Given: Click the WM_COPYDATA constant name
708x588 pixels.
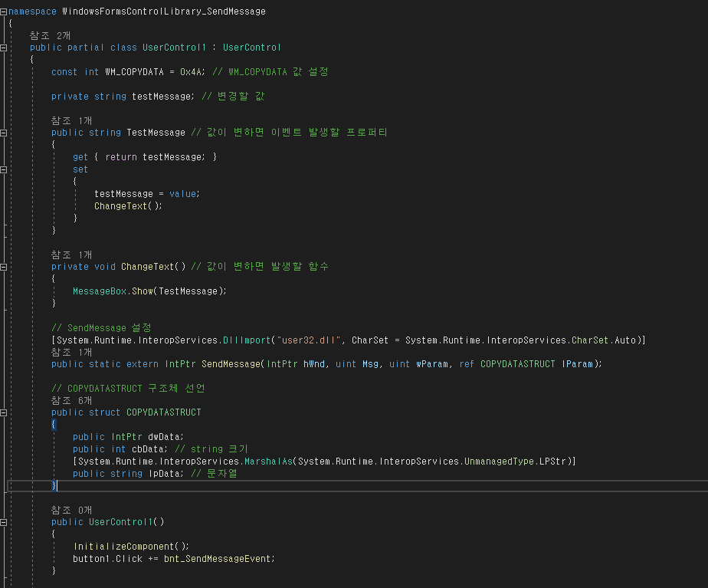Looking at the screenshot, I should coord(134,72).
